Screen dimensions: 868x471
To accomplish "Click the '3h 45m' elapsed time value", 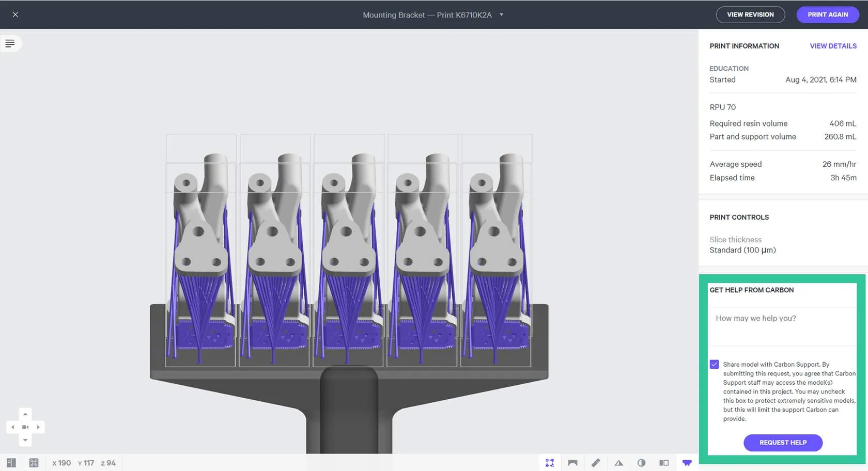I will [843, 178].
